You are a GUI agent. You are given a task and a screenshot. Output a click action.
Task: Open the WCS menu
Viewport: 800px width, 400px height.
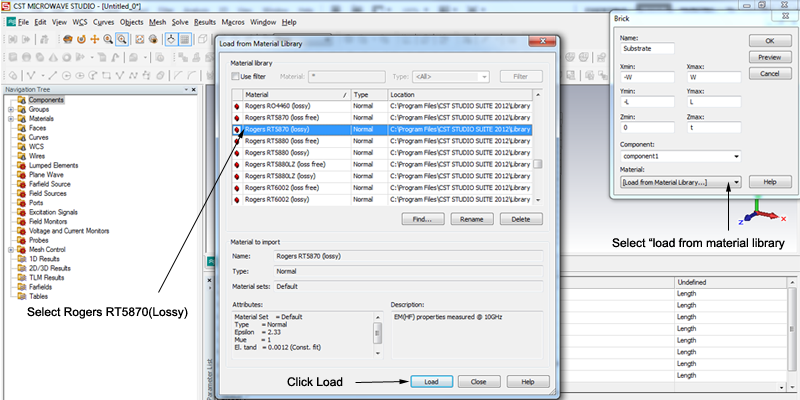[x=80, y=22]
